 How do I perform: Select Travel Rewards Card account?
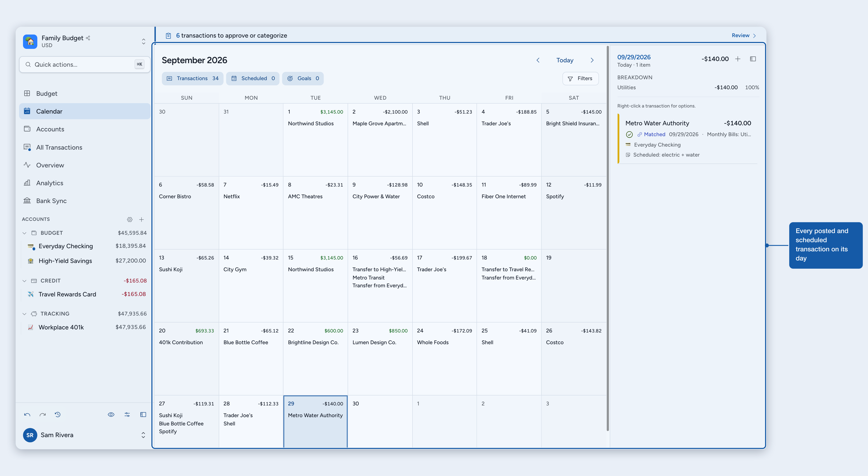[x=86, y=294]
